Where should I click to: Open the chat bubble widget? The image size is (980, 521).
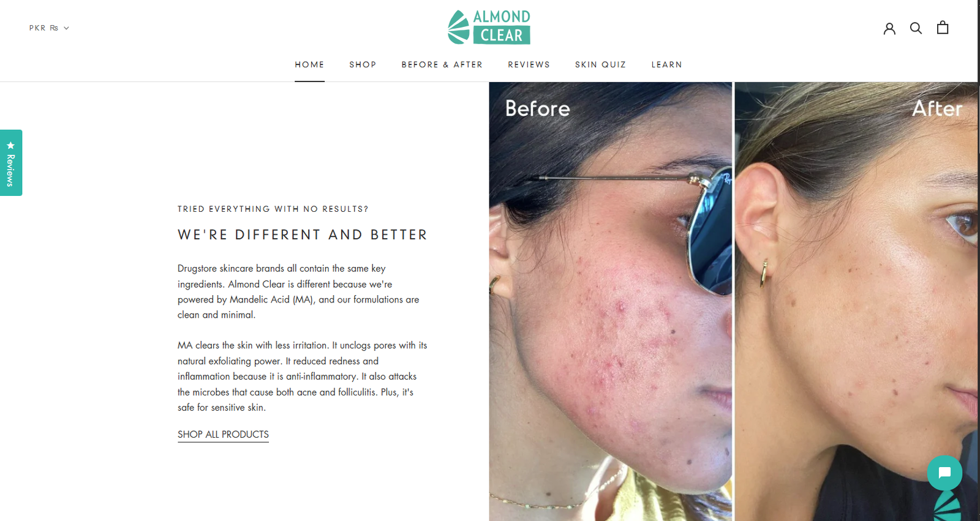[x=944, y=473]
